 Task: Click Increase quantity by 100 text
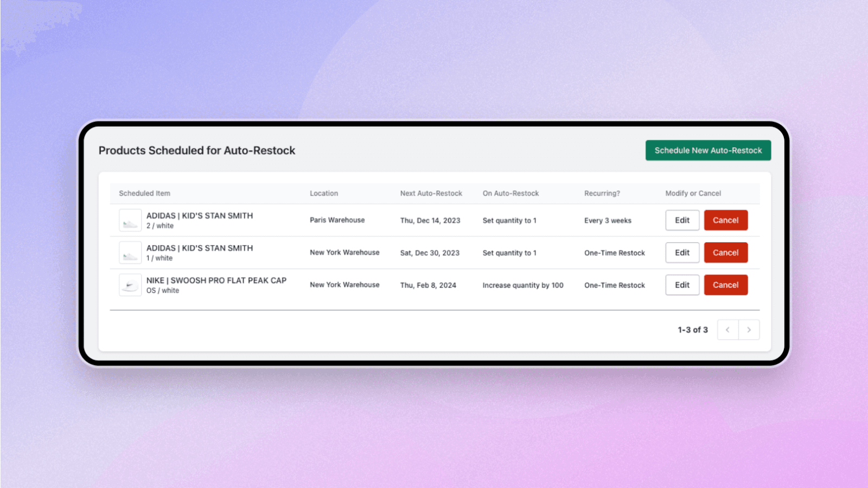(522, 285)
